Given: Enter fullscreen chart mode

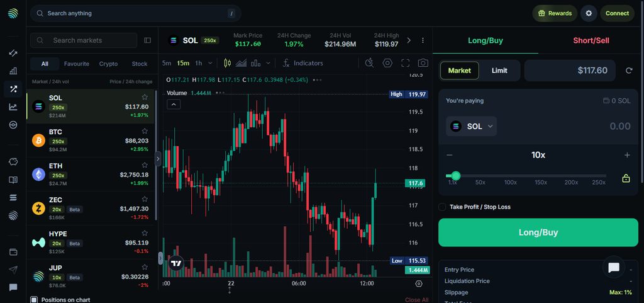Looking at the screenshot, I should (x=406, y=63).
